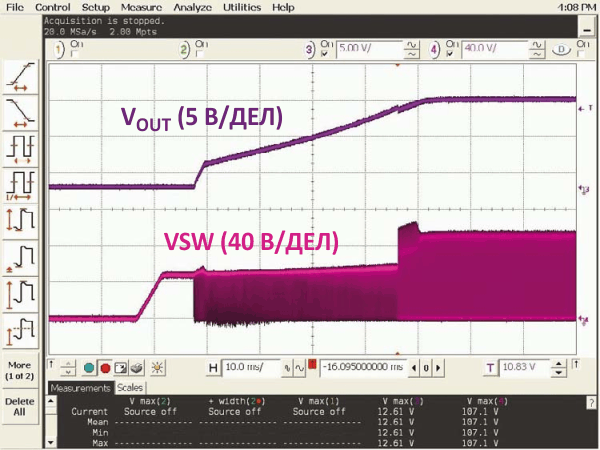Click the trigger level field 10.83 V

pos(525,368)
